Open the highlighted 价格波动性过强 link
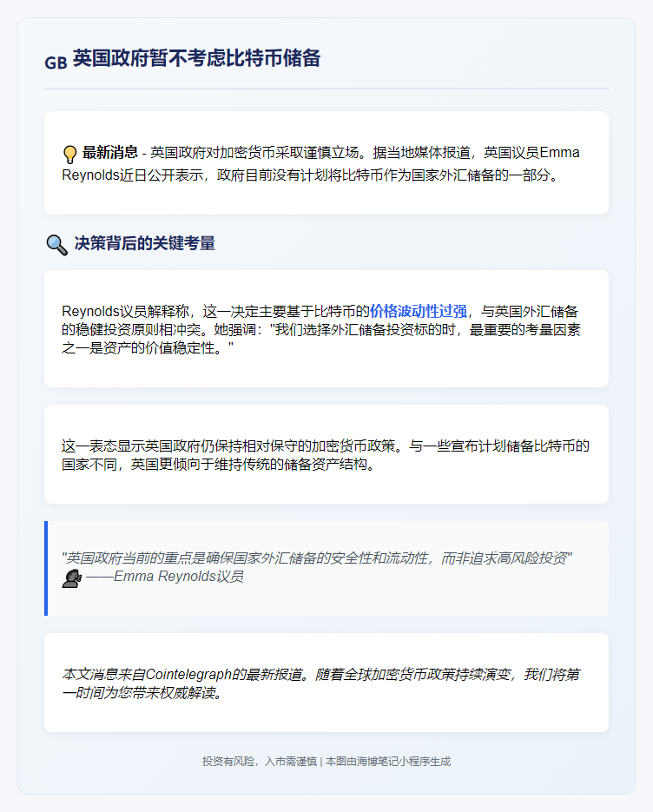This screenshot has width=653, height=812. 419,310
